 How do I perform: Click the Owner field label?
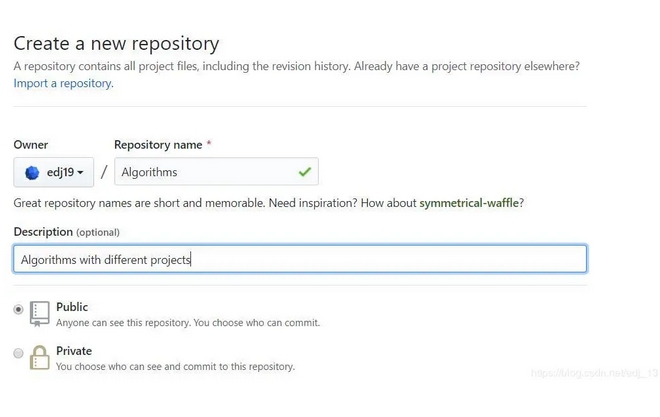click(31, 145)
